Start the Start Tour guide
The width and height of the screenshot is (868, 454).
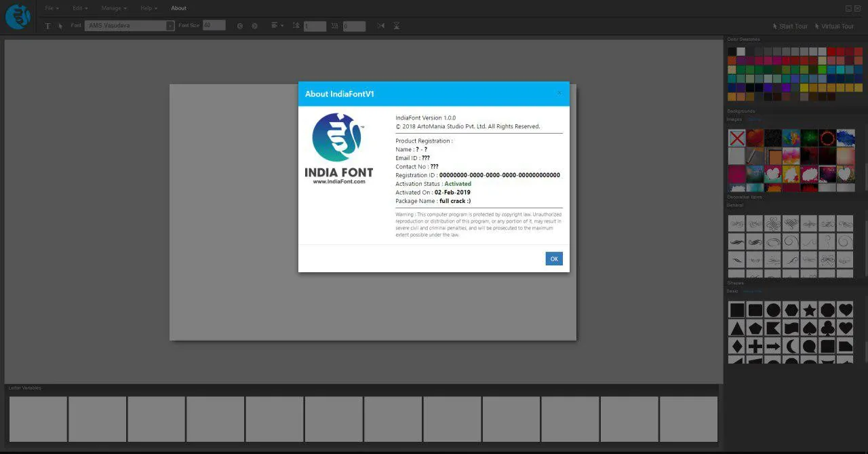point(790,26)
